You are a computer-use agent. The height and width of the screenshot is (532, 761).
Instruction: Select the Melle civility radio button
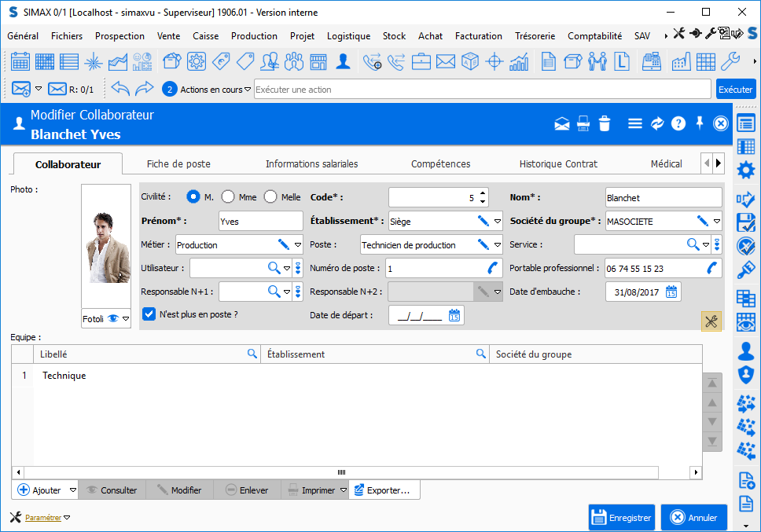tap(270, 197)
